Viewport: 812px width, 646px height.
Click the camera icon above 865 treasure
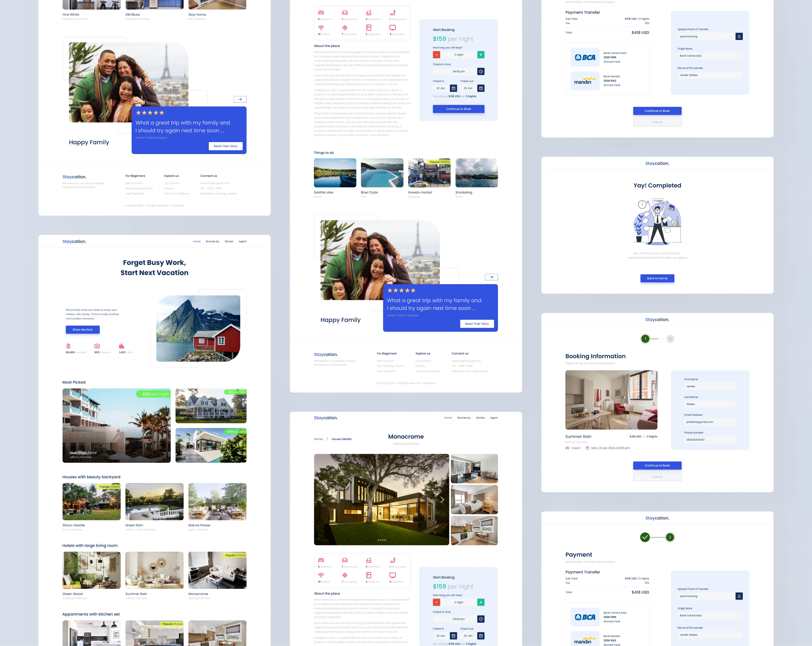pyautogui.click(x=97, y=346)
